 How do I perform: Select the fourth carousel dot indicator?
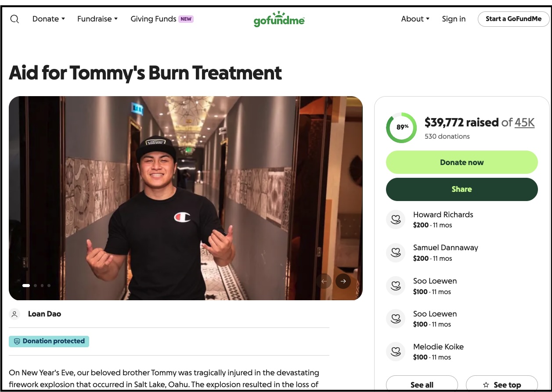click(49, 285)
